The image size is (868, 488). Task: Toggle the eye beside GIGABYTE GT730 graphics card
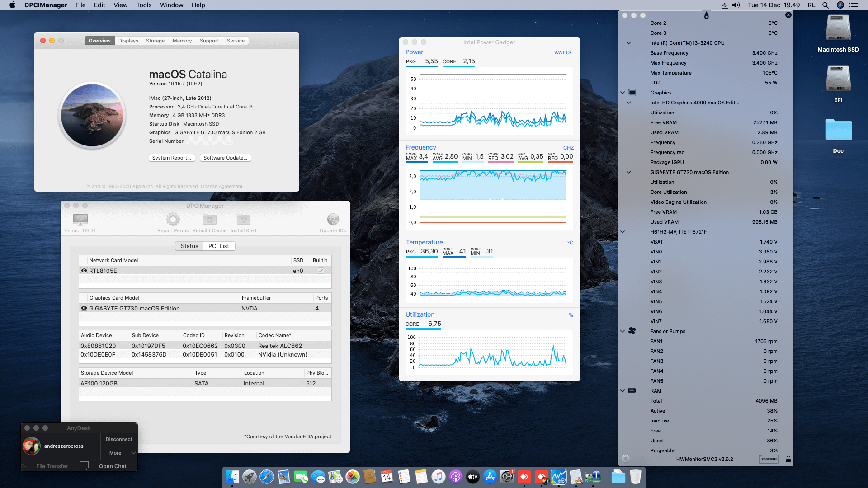84,308
